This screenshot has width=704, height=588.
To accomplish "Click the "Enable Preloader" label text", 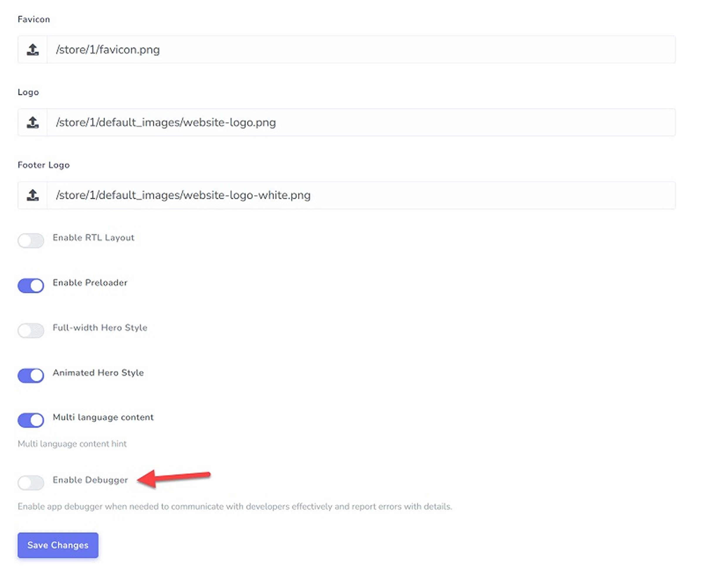I will point(90,283).
